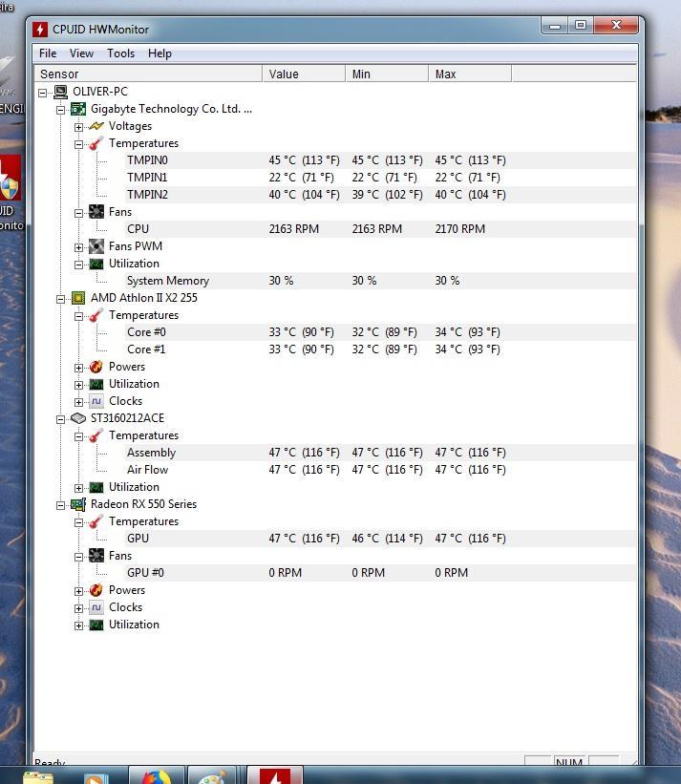This screenshot has height=784, width=681.
Task: Expand the Athlon Clocks node
Action: 78,402
